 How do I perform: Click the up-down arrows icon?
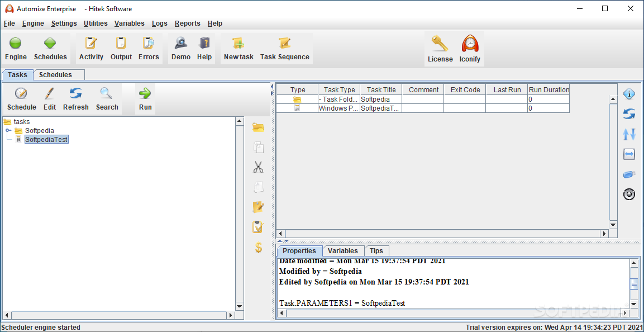pos(629,134)
